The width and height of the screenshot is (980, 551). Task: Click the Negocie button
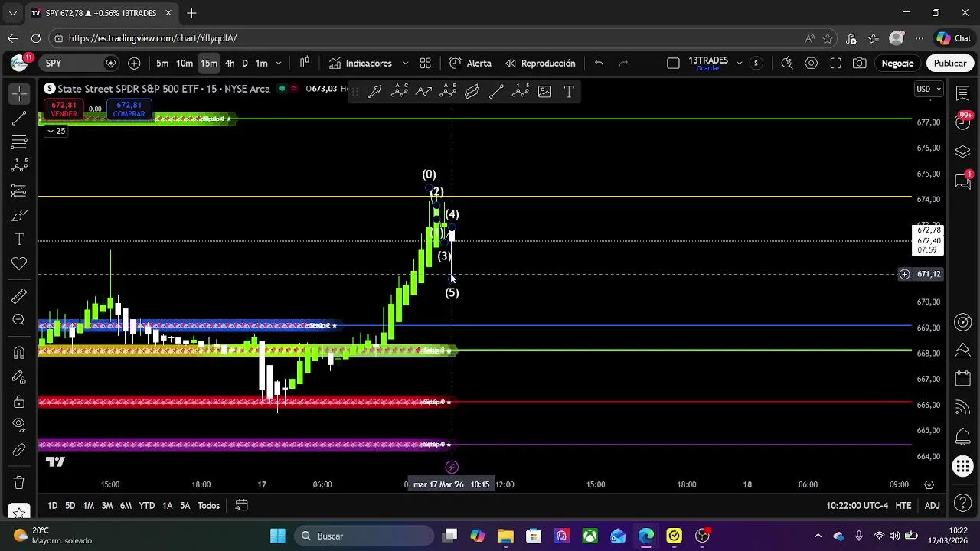tap(897, 64)
